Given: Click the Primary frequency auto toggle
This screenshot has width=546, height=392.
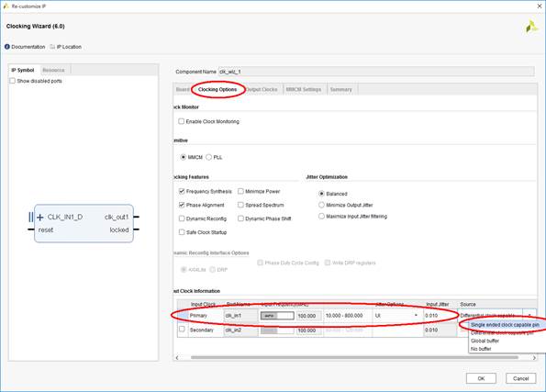Looking at the screenshot, I should pos(277,316).
